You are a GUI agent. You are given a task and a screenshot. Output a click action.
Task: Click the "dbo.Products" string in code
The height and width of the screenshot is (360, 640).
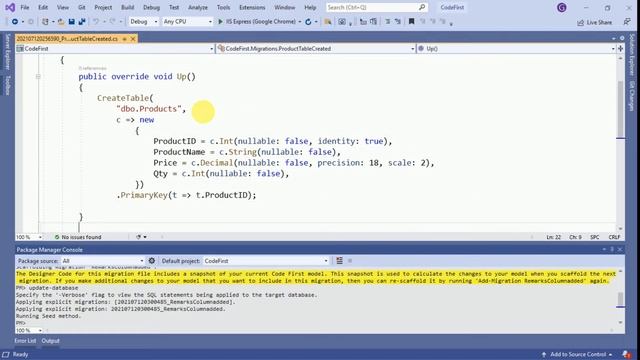click(x=149, y=109)
